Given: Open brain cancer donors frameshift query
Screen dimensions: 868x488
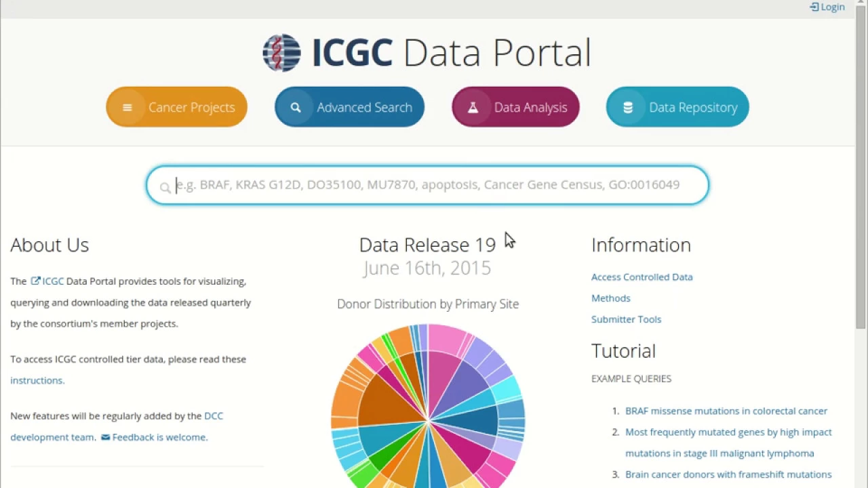Looking at the screenshot, I should (728, 474).
